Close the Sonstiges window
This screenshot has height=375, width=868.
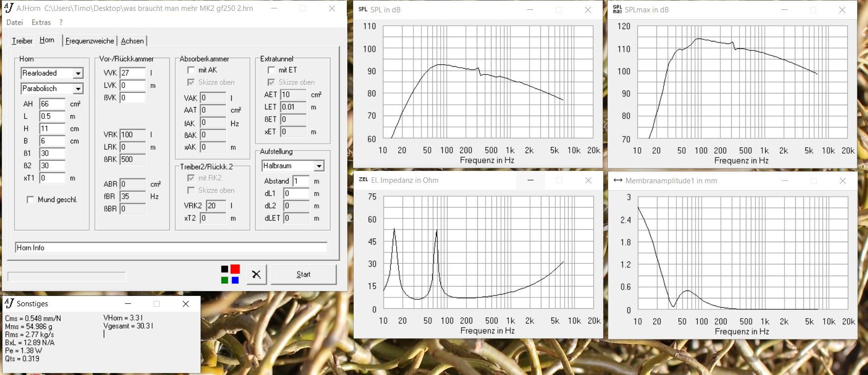186,304
